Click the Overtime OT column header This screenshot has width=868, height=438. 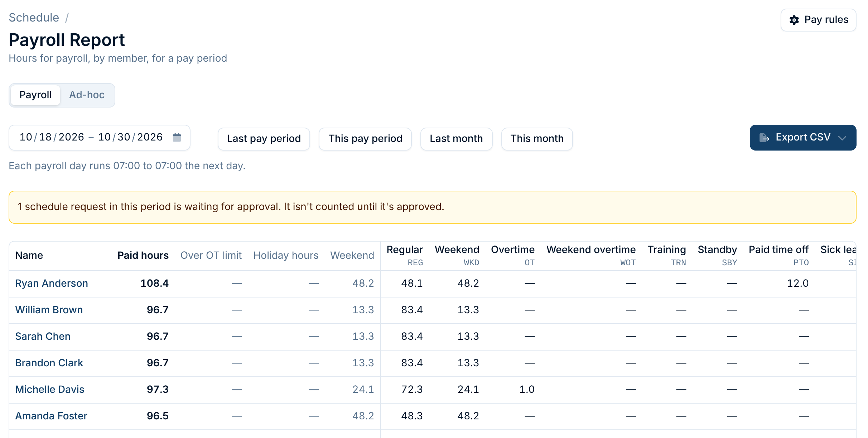[x=512, y=256]
